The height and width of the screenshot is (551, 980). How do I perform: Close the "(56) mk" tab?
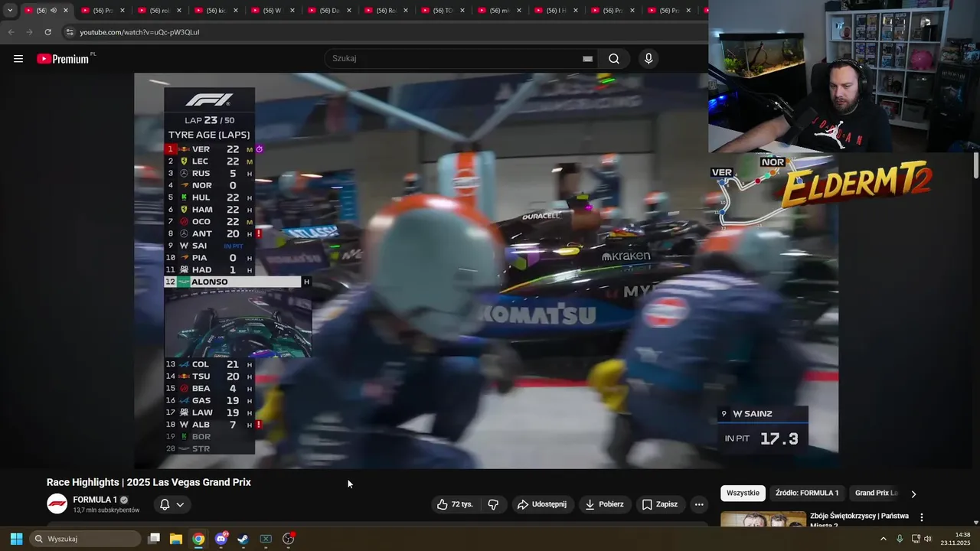518,11
